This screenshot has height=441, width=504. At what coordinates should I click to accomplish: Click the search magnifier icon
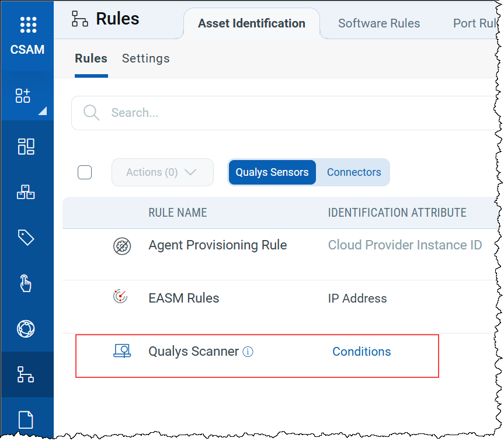point(91,113)
